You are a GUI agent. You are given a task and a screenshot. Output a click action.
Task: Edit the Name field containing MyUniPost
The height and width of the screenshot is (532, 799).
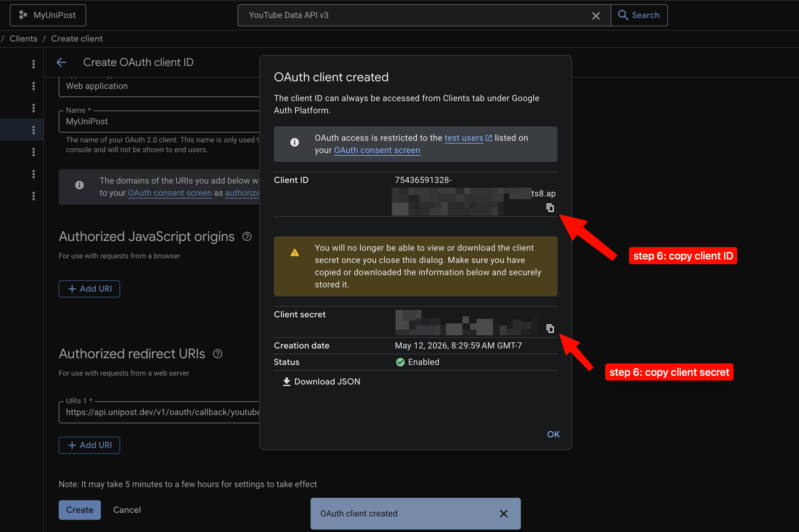coord(159,122)
